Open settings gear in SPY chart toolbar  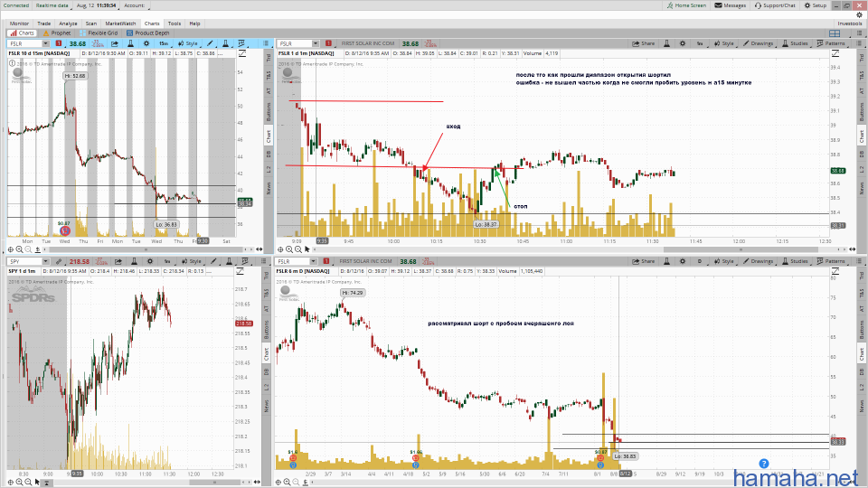click(149, 261)
